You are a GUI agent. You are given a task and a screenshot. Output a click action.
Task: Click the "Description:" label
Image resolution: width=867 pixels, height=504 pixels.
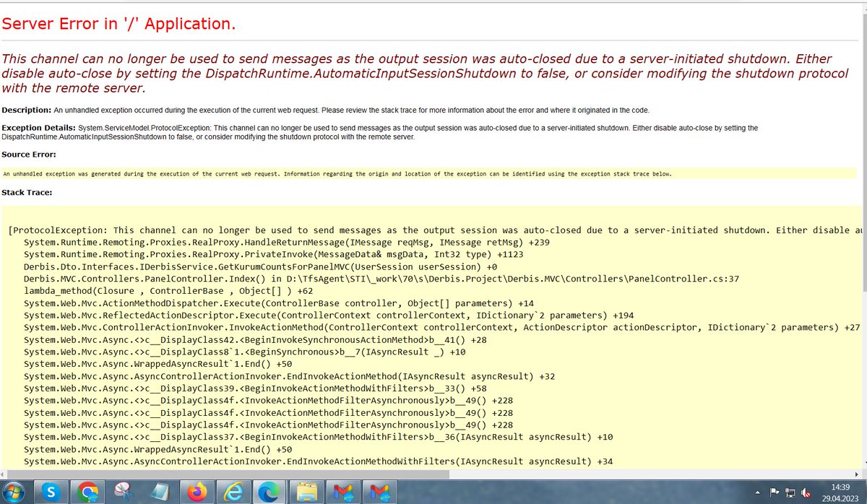tap(26, 110)
